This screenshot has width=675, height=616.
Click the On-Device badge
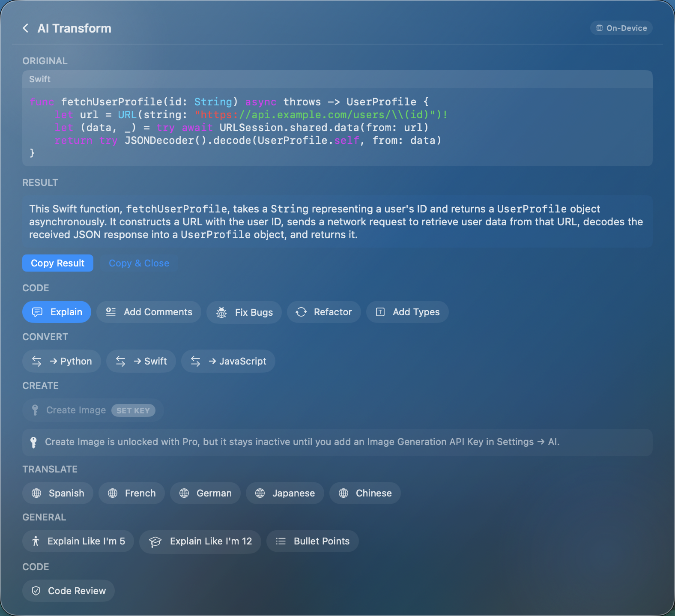coord(621,28)
